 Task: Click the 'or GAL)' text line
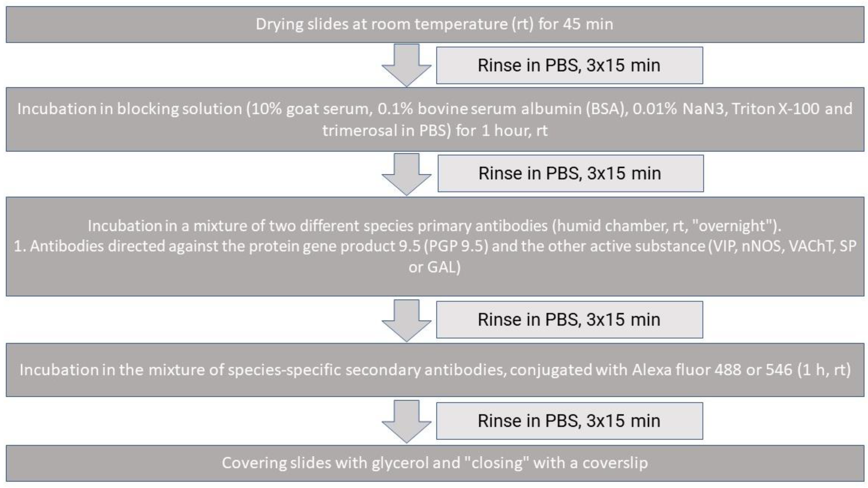[435, 268]
